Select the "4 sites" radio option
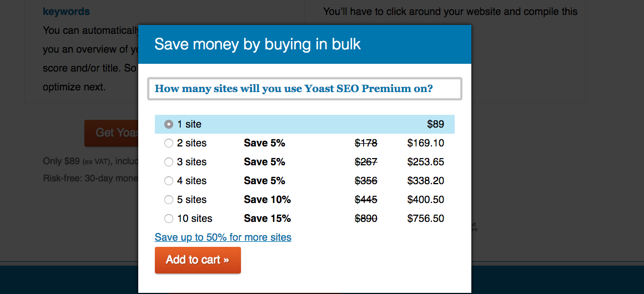This screenshot has width=644, height=294. (x=169, y=181)
